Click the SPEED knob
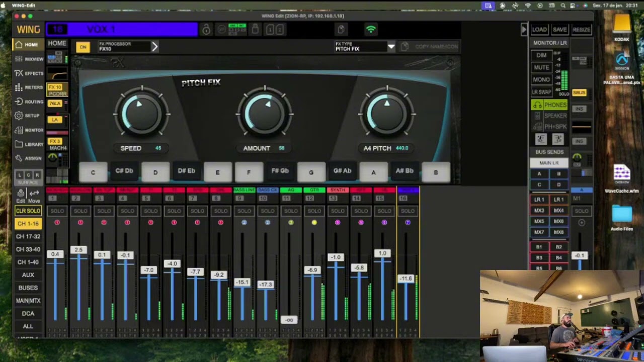Viewport: 644px width, 362px height. click(x=141, y=115)
